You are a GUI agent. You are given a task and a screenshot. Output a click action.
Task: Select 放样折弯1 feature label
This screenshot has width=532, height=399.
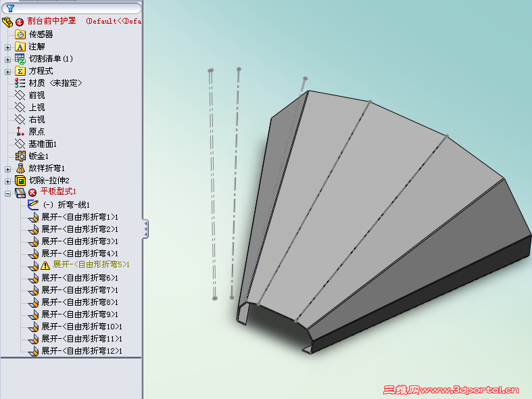pyautogui.click(x=47, y=168)
